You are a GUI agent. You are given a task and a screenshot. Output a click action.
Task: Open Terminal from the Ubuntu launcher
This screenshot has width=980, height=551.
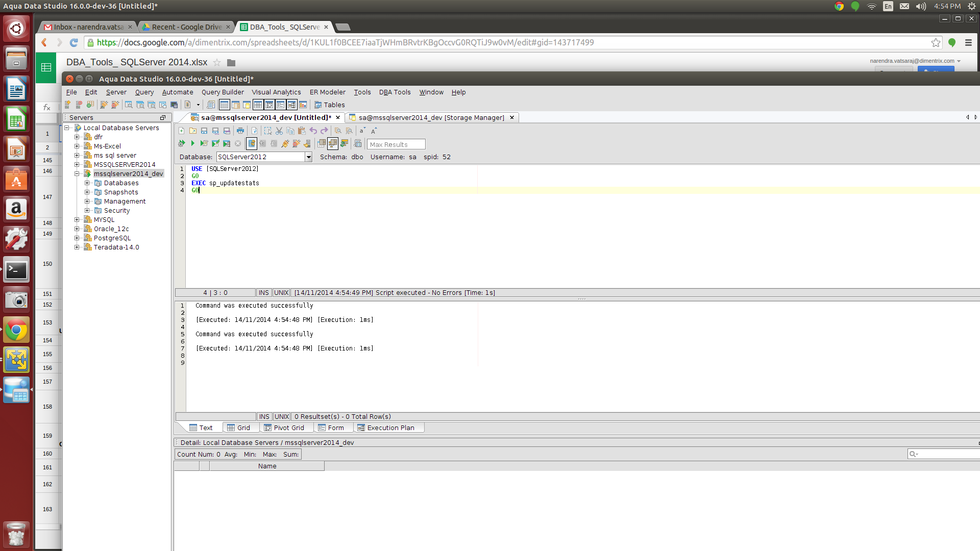(x=16, y=270)
